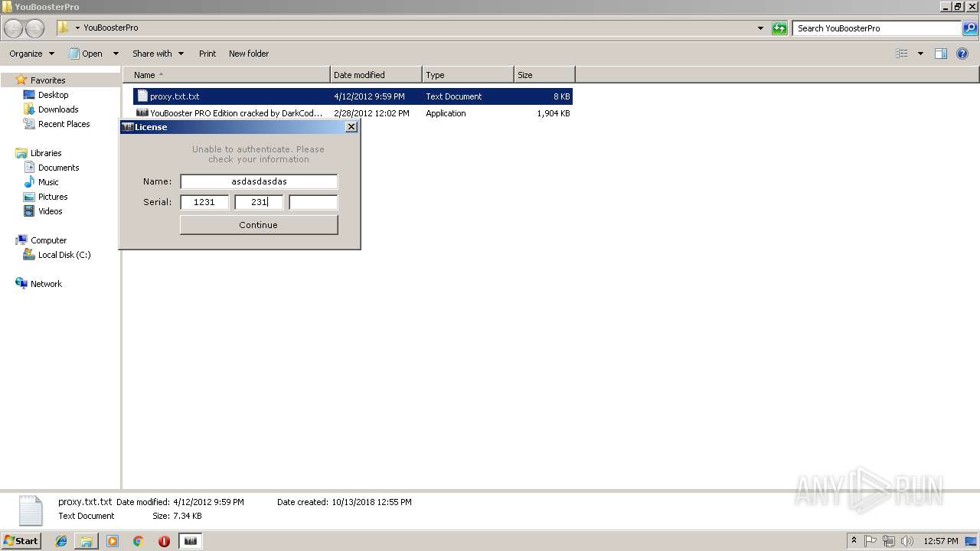Click the Name field in License dialog

click(259, 181)
